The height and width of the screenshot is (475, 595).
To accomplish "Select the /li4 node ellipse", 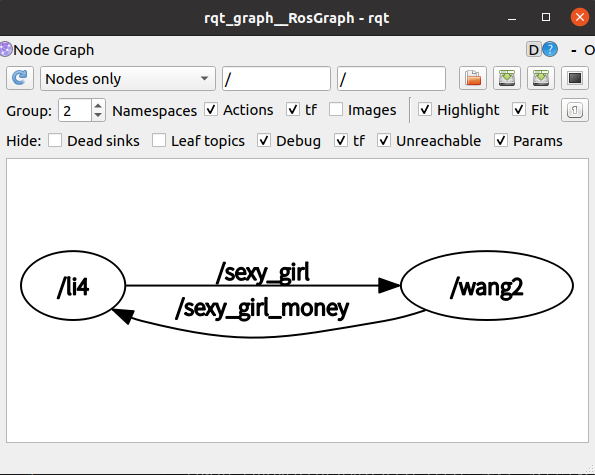I will [x=73, y=286].
